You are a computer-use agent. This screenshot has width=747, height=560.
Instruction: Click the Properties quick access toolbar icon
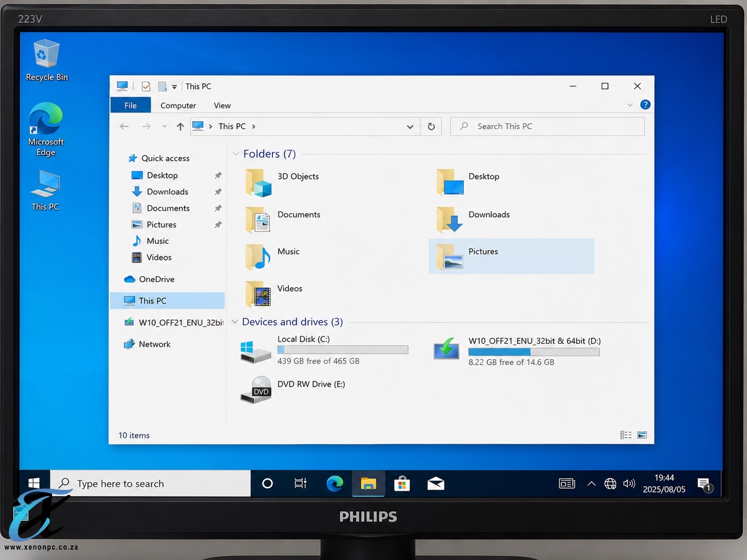pos(146,86)
